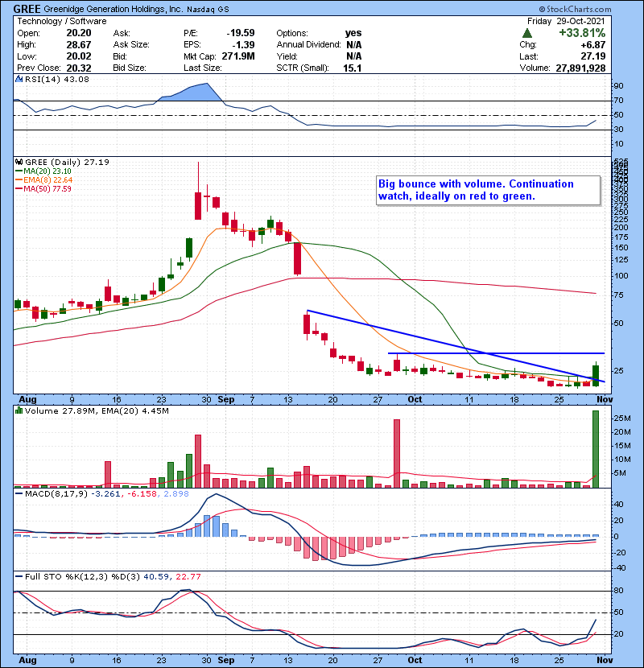Screen dimensions: 644x668
Task: Click the RSI(14) line chart icon
Action: pyautogui.click(x=19, y=79)
